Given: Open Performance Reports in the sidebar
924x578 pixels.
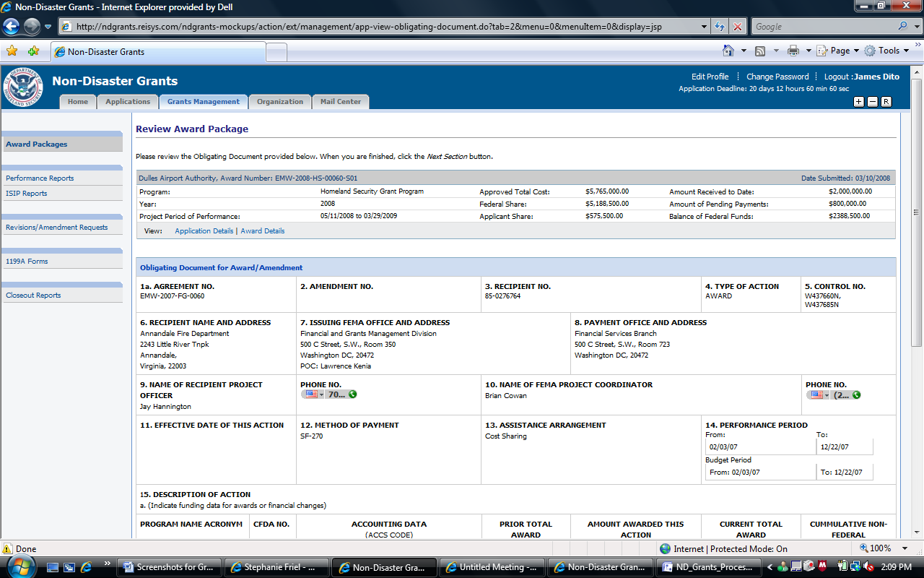Looking at the screenshot, I should [x=40, y=178].
